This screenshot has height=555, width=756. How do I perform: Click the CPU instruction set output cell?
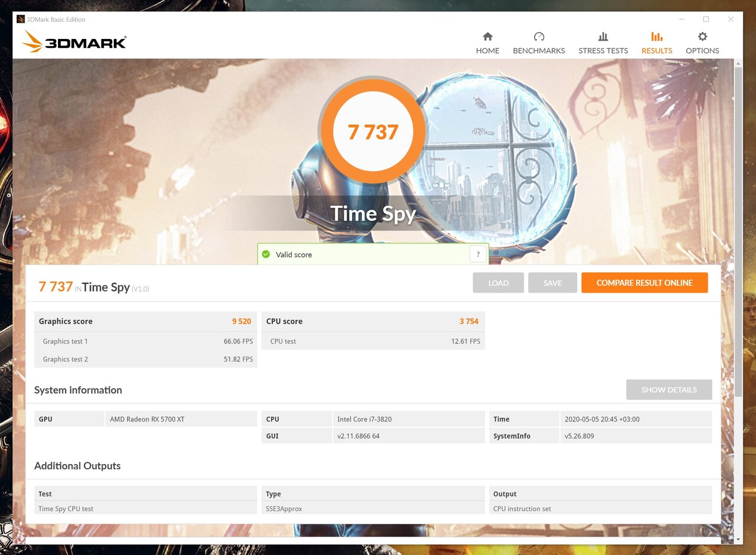pyautogui.click(x=600, y=508)
